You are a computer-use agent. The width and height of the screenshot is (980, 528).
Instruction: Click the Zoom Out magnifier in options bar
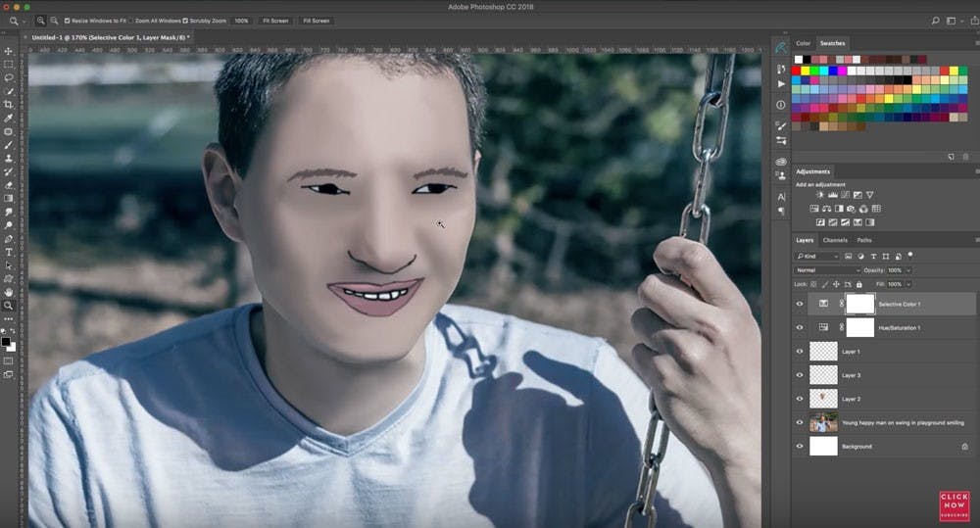pos(54,21)
